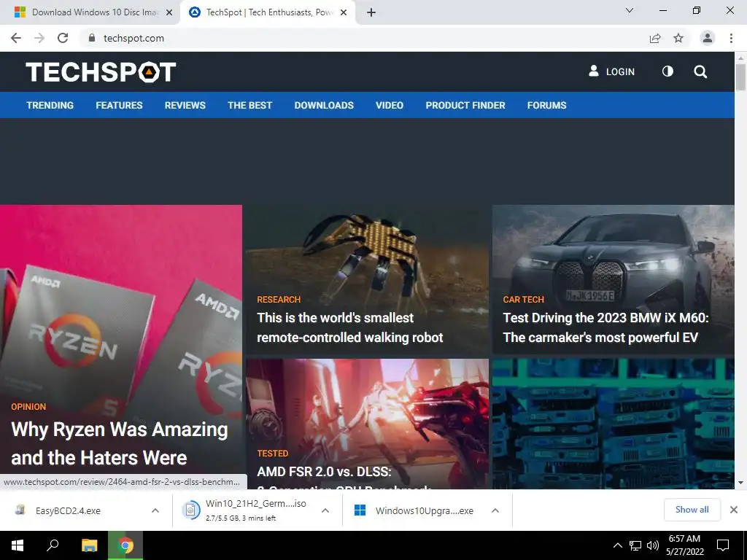Click the TechSpot logo

tap(101, 72)
